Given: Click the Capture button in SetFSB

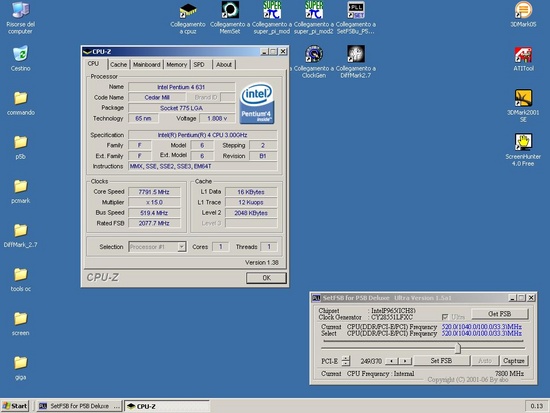Looking at the screenshot, I should point(514,360).
